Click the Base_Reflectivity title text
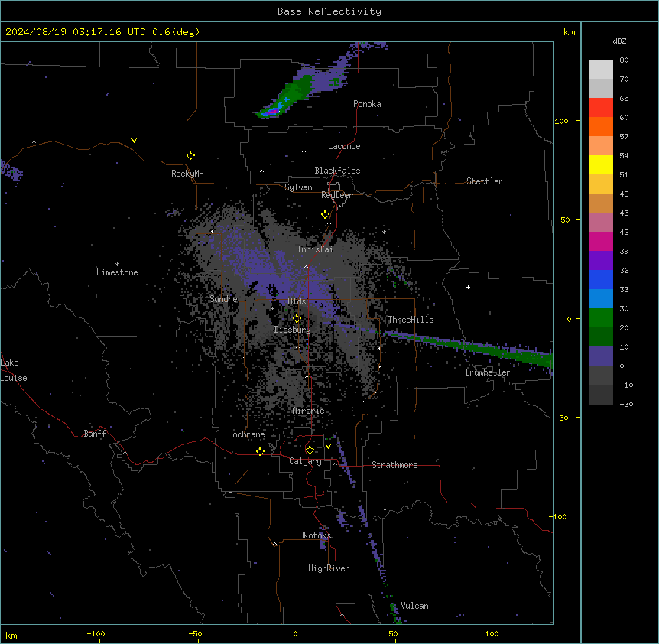The height and width of the screenshot is (644, 659). [329, 11]
